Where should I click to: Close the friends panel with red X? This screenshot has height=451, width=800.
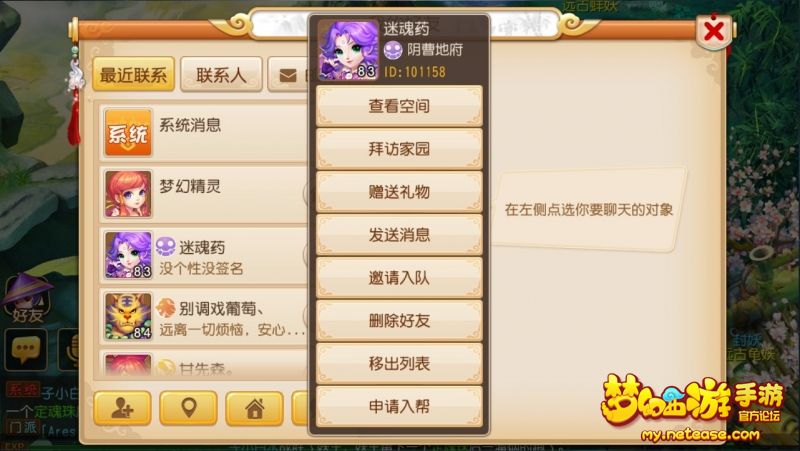pyautogui.click(x=714, y=32)
